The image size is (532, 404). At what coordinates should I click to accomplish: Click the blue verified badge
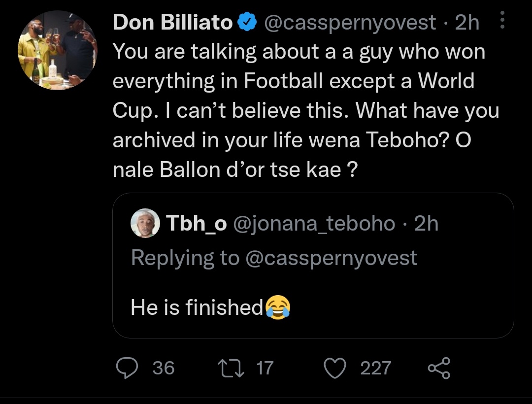coord(247,22)
